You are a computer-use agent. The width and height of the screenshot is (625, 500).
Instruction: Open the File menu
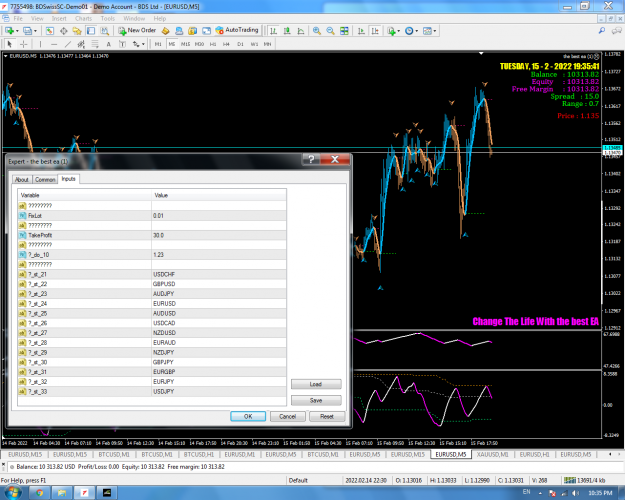(x=18, y=18)
